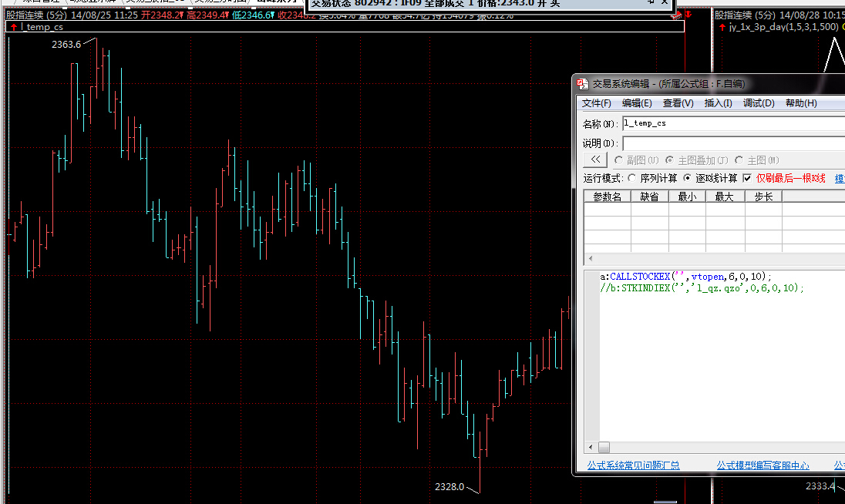Open the 文件(F) menu
The height and width of the screenshot is (504, 845).
click(x=596, y=102)
